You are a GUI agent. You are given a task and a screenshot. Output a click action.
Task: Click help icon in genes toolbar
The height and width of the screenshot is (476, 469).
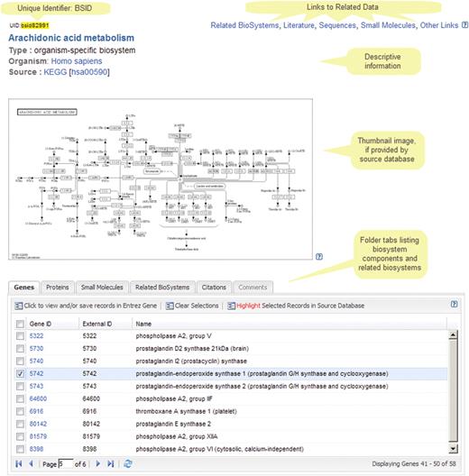[454, 304]
